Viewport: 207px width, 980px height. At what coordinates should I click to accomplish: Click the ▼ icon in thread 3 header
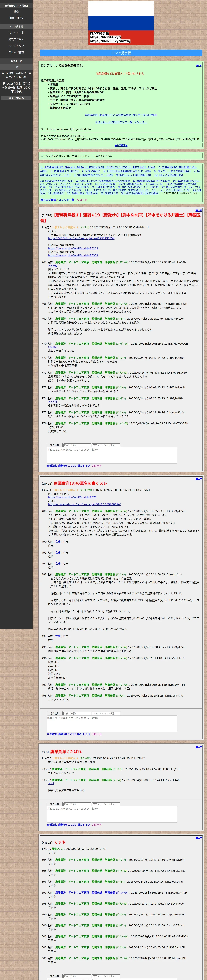(201, 747)
